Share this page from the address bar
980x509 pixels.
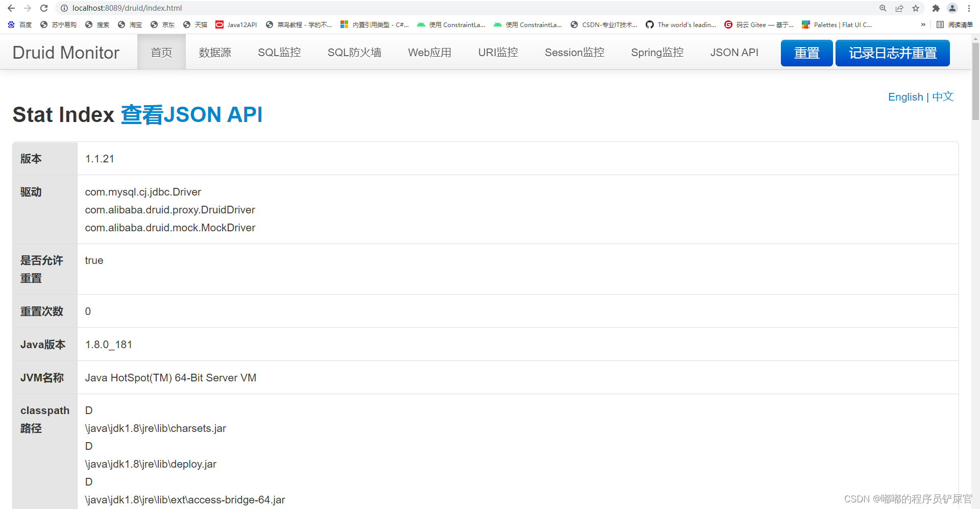pyautogui.click(x=899, y=8)
